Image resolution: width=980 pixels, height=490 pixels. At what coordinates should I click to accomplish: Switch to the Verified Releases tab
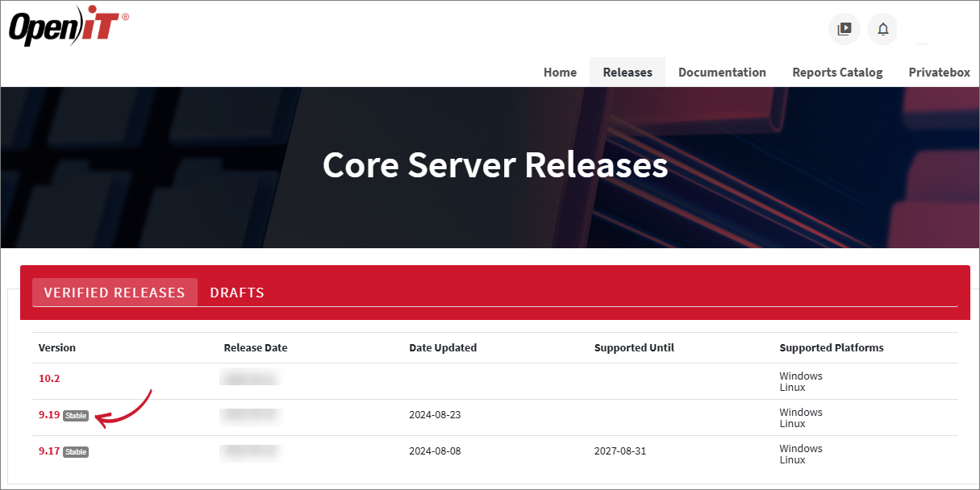115,293
